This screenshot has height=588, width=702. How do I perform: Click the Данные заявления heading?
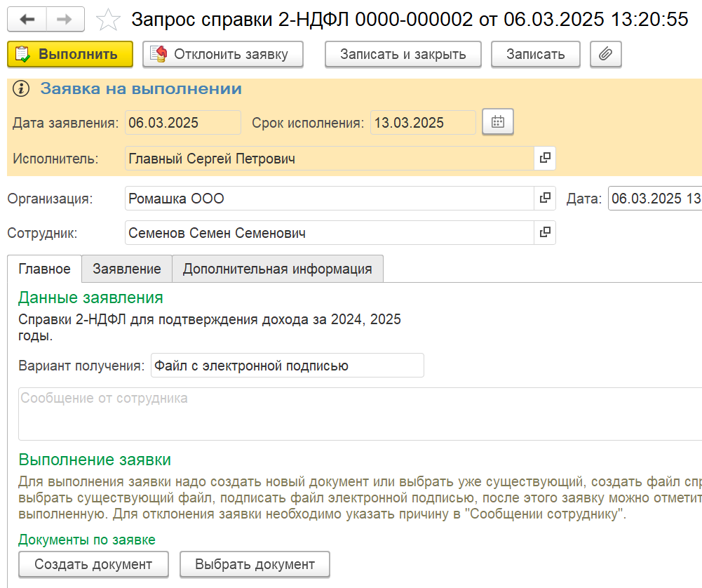[x=90, y=298]
